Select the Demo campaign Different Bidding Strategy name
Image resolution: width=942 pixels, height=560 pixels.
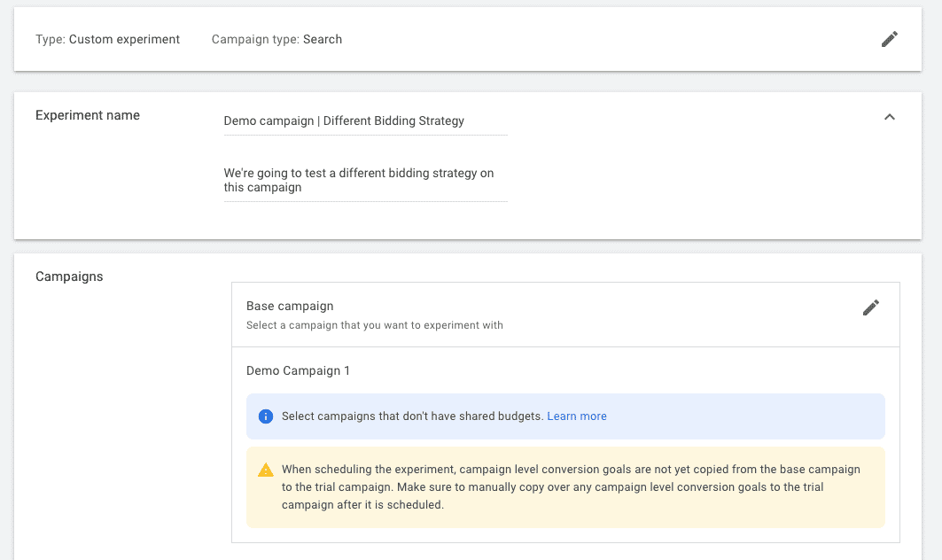tap(344, 121)
